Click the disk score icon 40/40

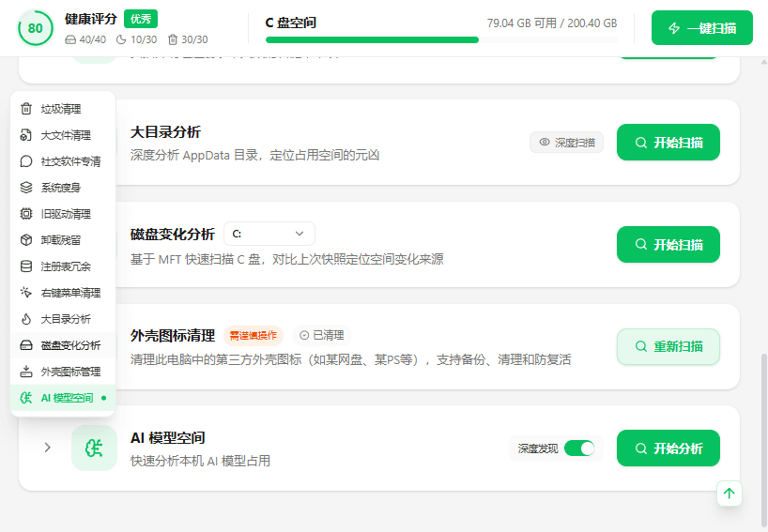coord(70,39)
